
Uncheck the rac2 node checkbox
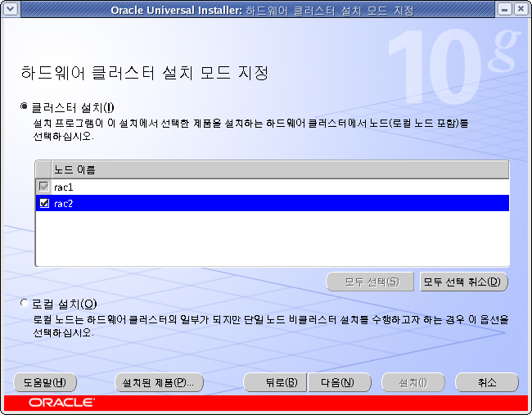pos(44,203)
